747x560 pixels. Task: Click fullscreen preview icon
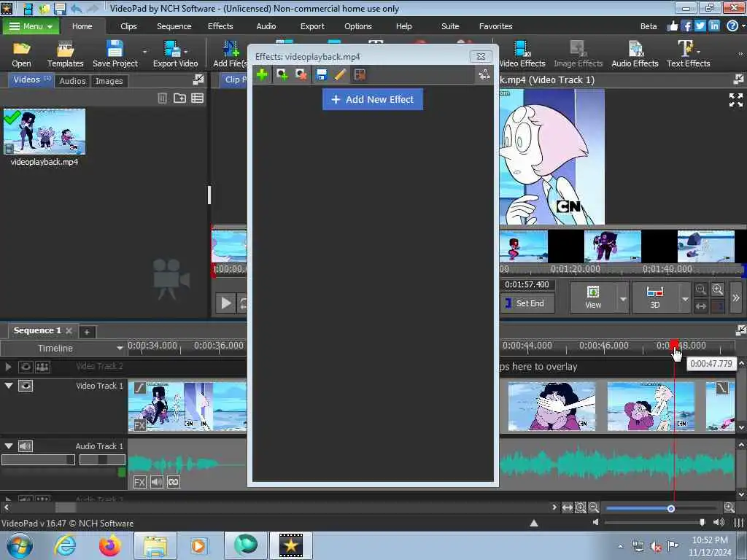735,100
